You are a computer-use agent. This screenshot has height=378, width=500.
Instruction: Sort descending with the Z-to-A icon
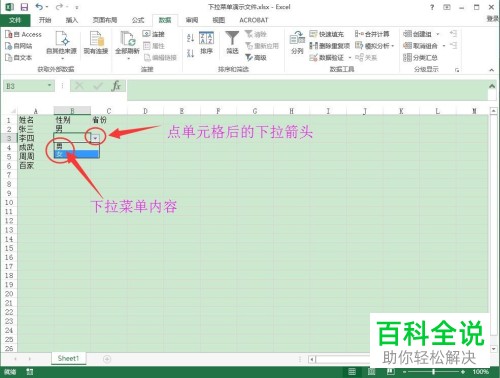pyautogui.click(x=190, y=53)
